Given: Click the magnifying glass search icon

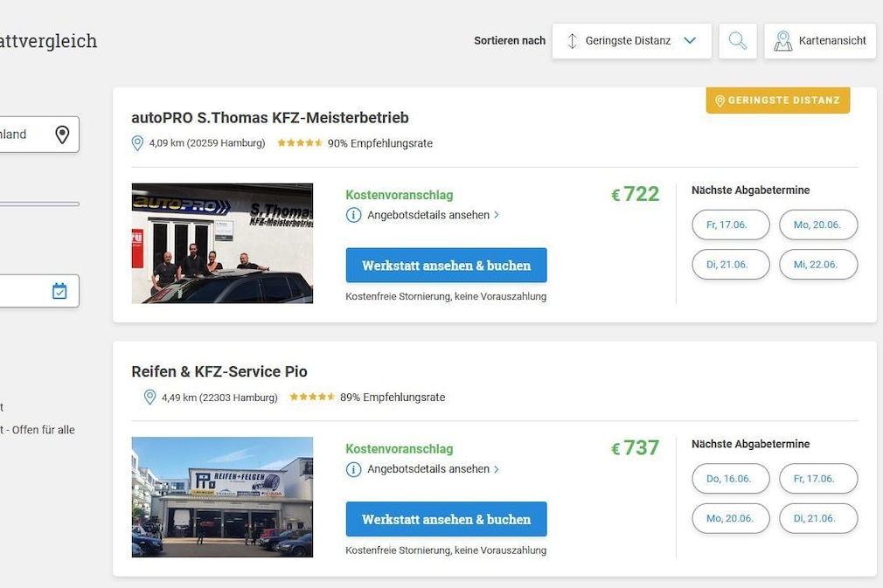Looking at the screenshot, I should tap(738, 40).
